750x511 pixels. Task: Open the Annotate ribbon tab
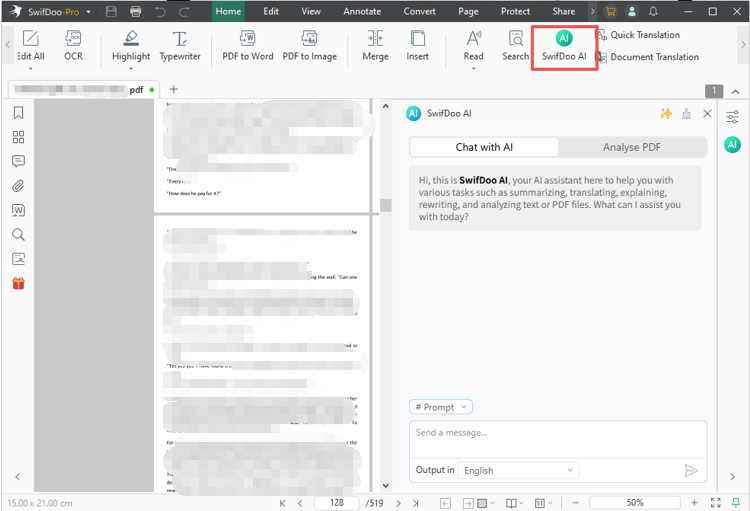pyautogui.click(x=362, y=11)
